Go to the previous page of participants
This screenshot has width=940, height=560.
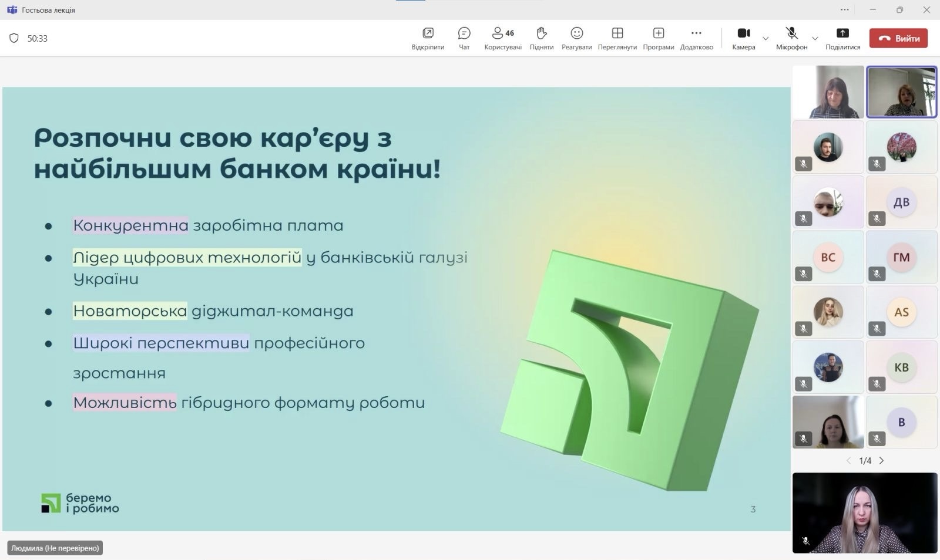pyautogui.click(x=848, y=461)
